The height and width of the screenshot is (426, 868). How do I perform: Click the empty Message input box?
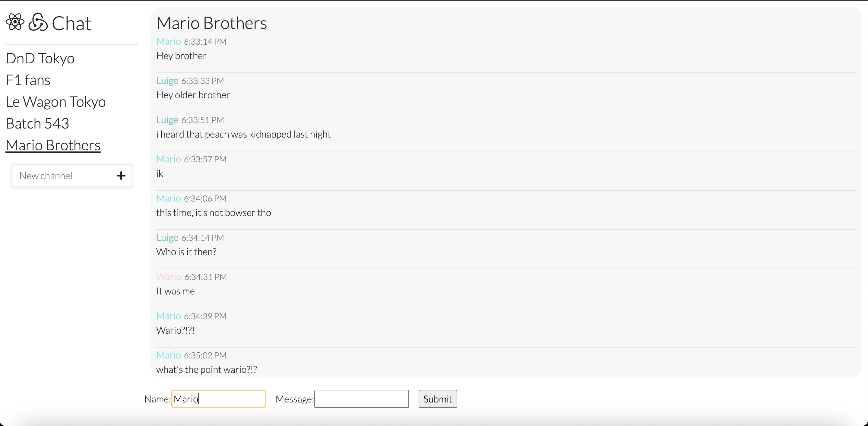(361, 399)
